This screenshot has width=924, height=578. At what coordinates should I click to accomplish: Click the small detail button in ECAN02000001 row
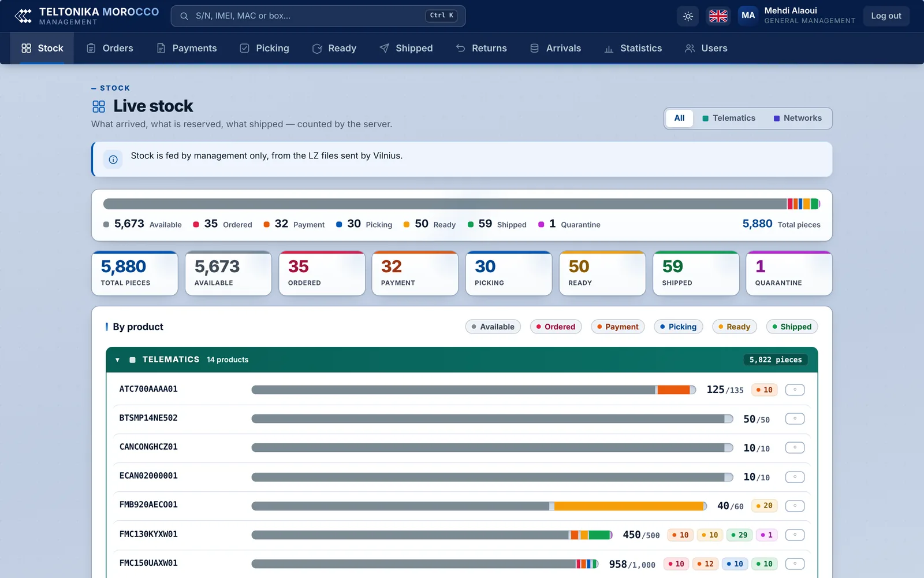795,477
